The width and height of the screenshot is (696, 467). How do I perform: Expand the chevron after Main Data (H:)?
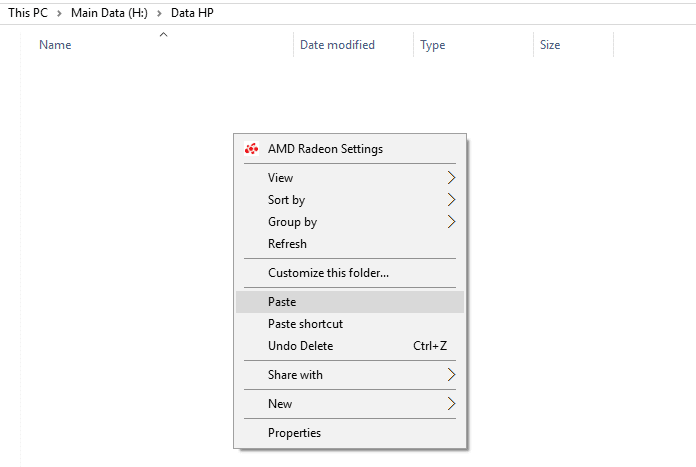coord(159,13)
